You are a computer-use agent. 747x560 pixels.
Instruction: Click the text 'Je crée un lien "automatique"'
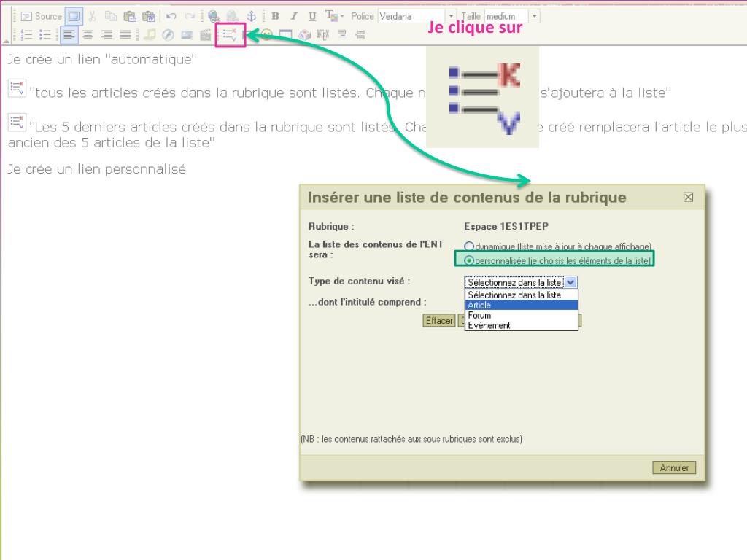[x=102, y=60]
